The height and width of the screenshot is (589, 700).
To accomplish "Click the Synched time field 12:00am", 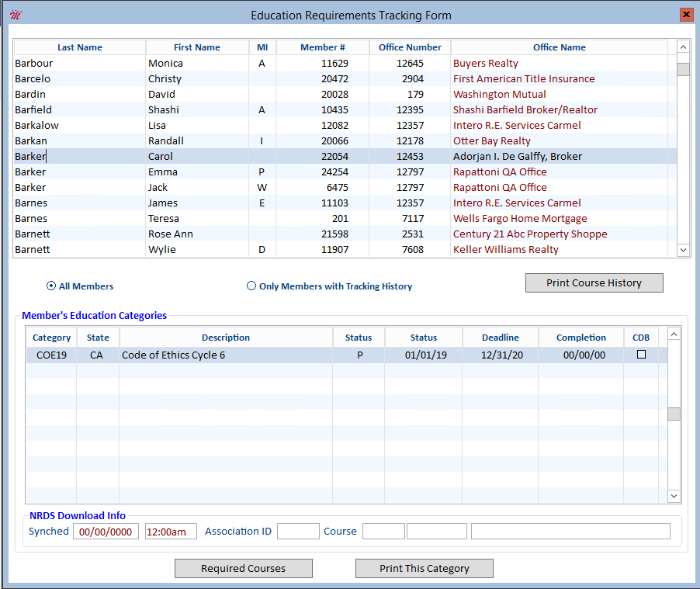I will [171, 532].
